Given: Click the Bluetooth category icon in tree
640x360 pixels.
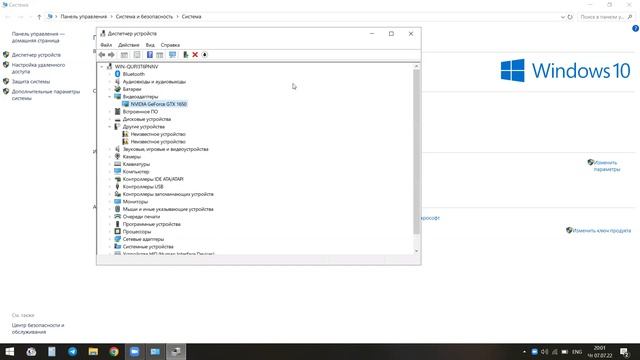Looking at the screenshot, I should [118, 74].
